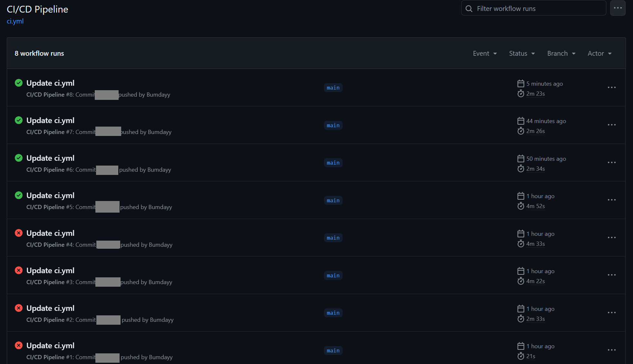Image resolution: width=633 pixels, height=364 pixels.
Task: Open the three-dot menu for run #5
Action: [611, 200]
